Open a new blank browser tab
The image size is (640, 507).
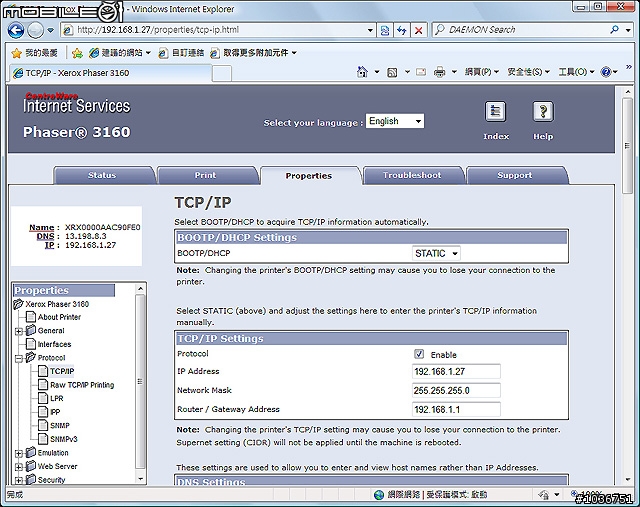(x=222, y=74)
